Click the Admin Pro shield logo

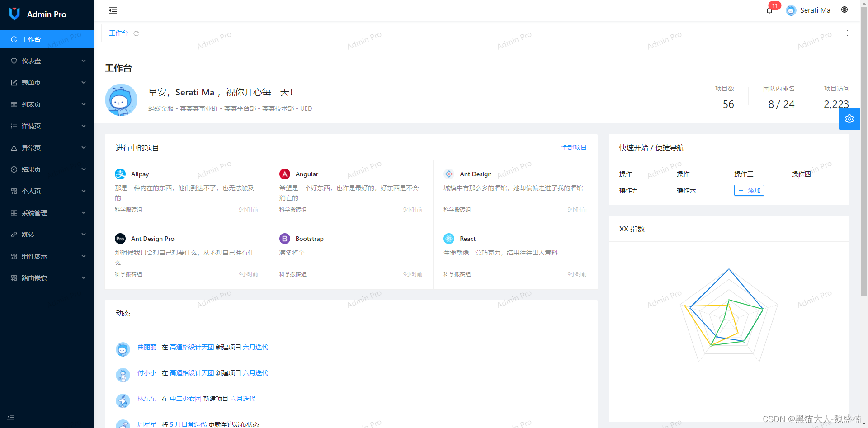coord(14,14)
